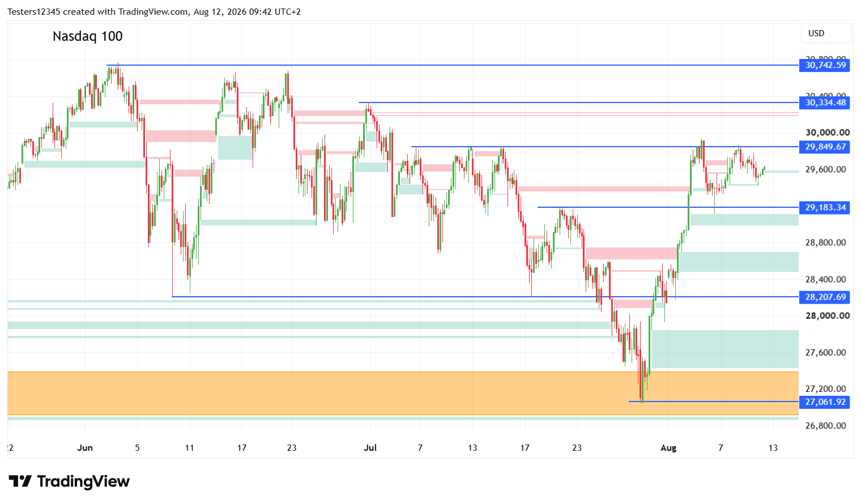The height and width of the screenshot is (504, 861).
Task: Select the 28,207.69 price line label
Action: (826, 297)
